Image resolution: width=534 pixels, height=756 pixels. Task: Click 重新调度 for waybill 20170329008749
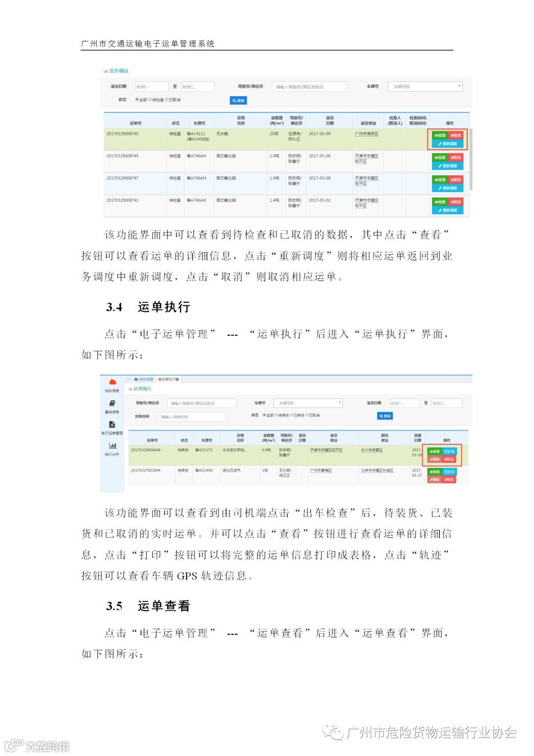pos(447,143)
